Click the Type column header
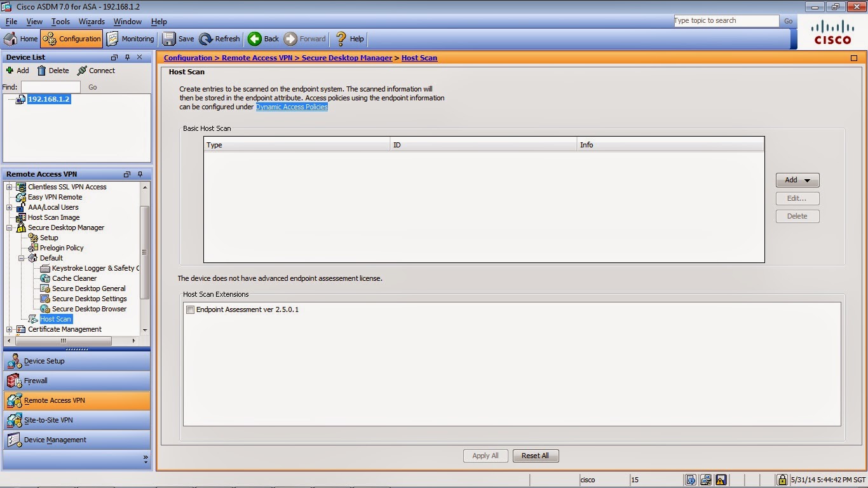This screenshot has height=488, width=868. pyautogui.click(x=297, y=145)
